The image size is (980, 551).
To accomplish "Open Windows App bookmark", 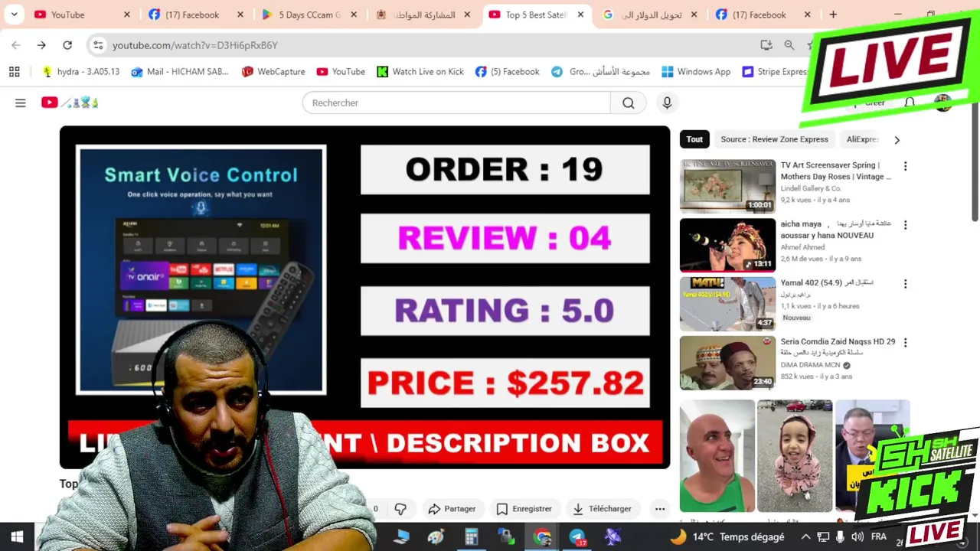I will [696, 71].
